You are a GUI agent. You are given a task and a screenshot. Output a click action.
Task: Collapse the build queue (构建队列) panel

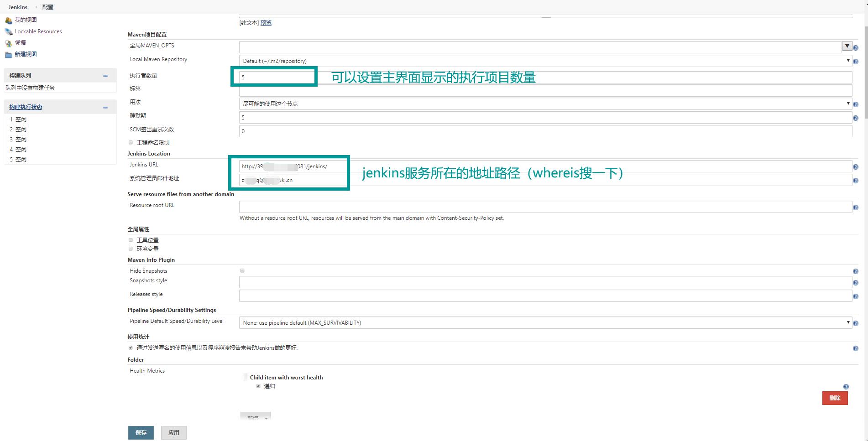tap(105, 76)
